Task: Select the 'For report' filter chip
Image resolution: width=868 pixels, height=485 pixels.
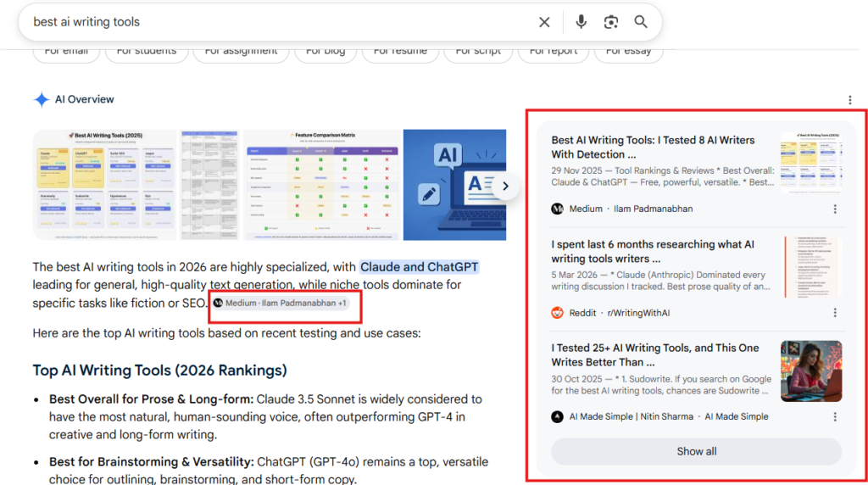Action: (554, 52)
